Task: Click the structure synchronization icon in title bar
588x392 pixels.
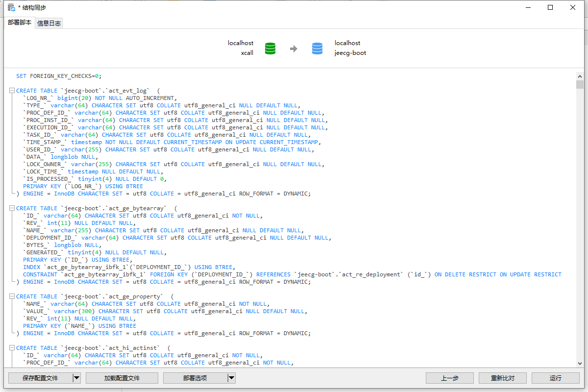Action: (x=11, y=7)
